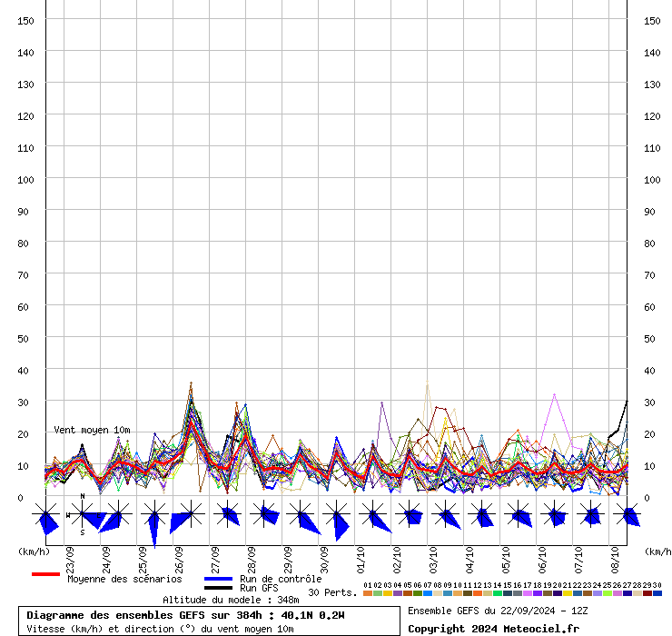Click the 01/10 date label on the axis
The height and width of the screenshot is (636, 672).
(361, 556)
